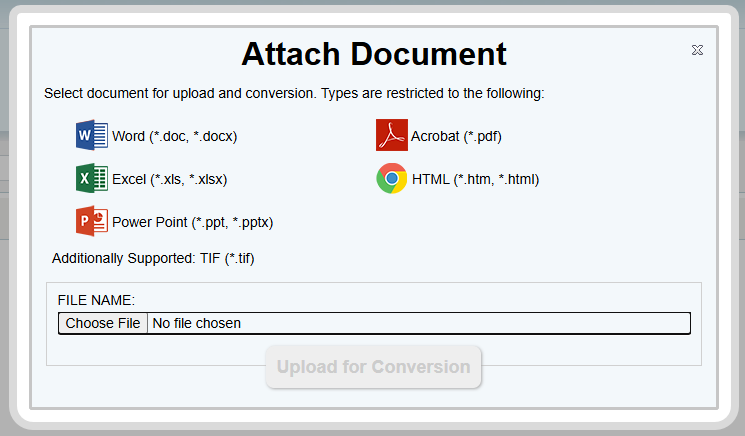Select the Acrobat (*.pdf) label
745x436 pixels.
pos(454,136)
